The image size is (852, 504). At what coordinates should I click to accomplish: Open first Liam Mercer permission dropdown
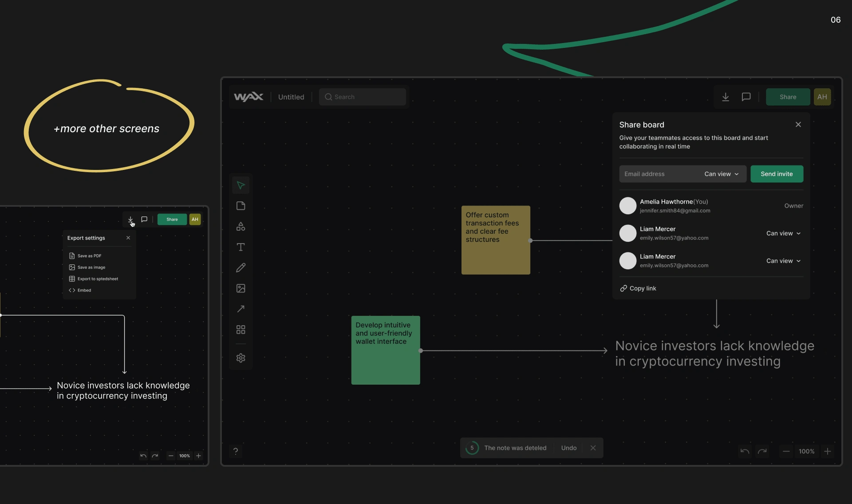click(x=783, y=233)
